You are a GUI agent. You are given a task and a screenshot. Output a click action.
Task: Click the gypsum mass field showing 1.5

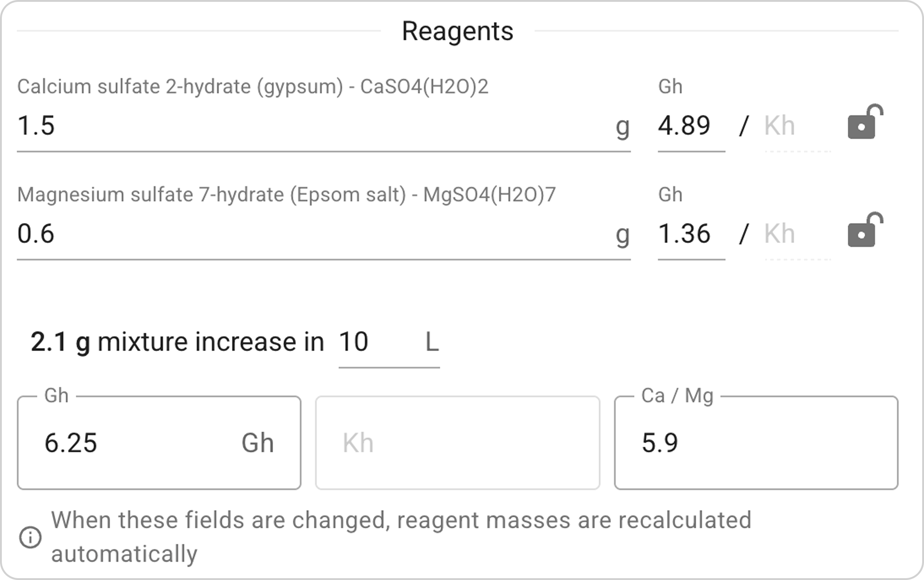coord(314,126)
